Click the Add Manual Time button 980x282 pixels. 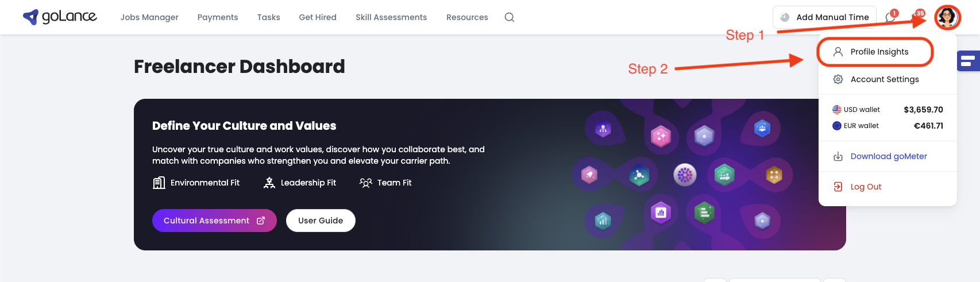pos(824,17)
